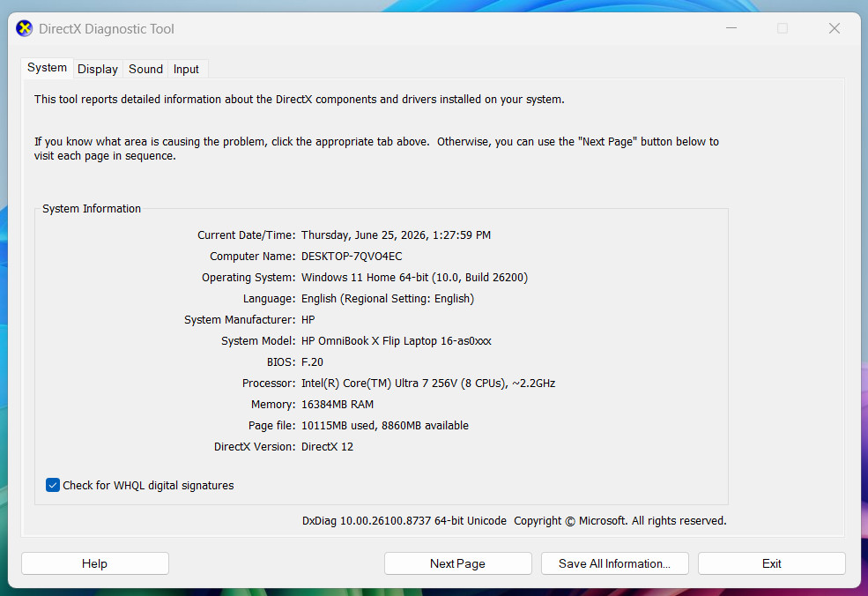Minimize the DirectX Diagnostic Tool window
The width and height of the screenshot is (868, 596).
731,28
